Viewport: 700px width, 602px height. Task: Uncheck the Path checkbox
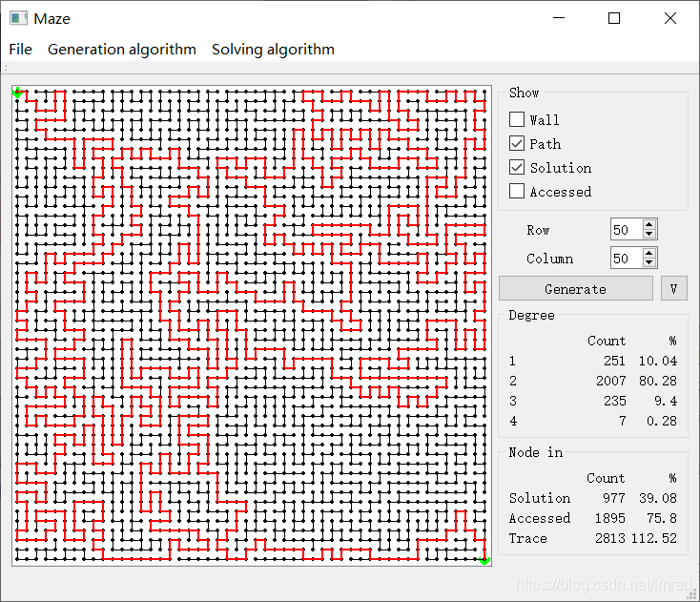click(517, 143)
